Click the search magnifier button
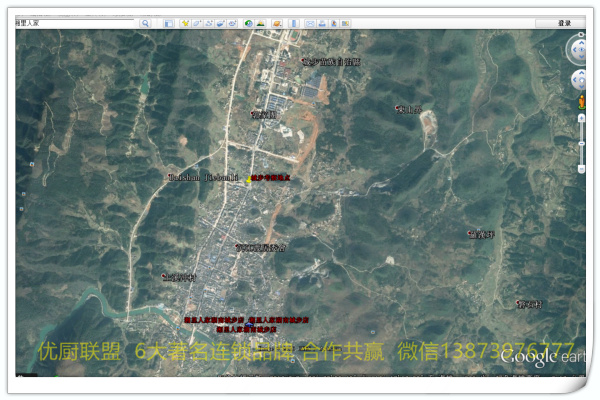600x400 pixels. [145, 23]
